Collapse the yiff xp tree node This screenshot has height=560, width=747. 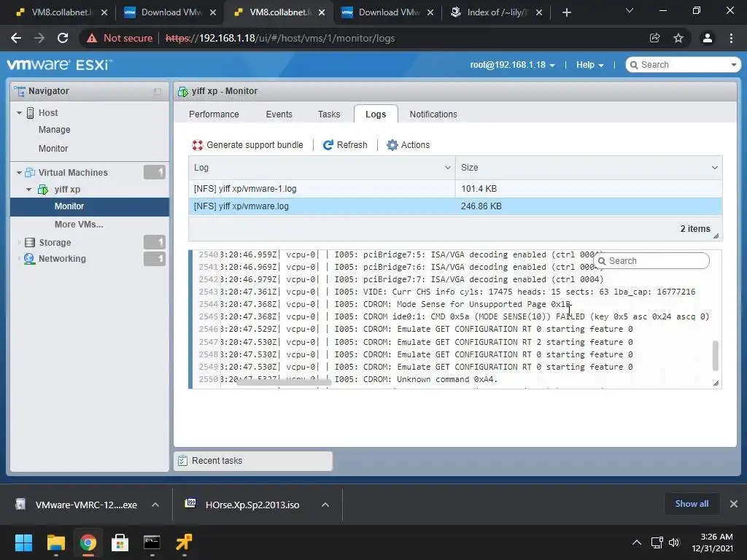coord(28,190)
